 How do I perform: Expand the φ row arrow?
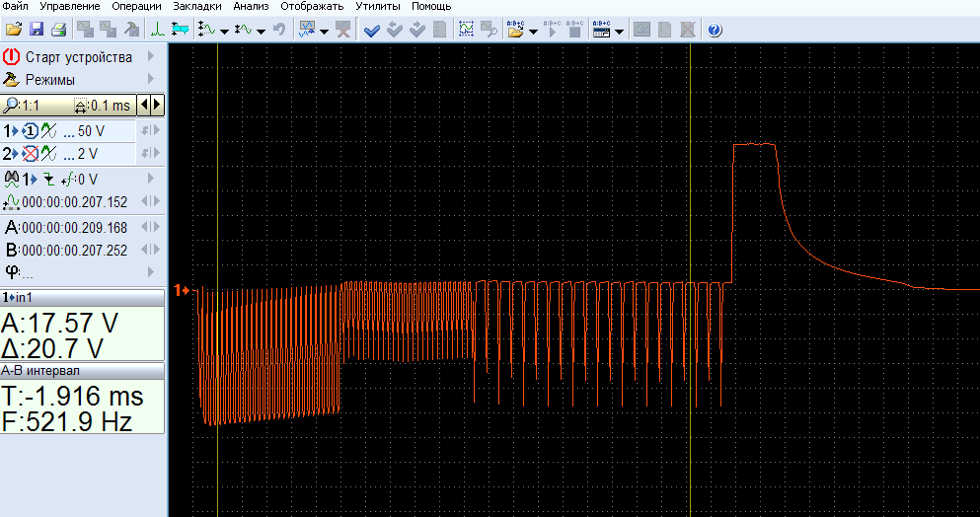pyautogui.click(x=151, y=271)
